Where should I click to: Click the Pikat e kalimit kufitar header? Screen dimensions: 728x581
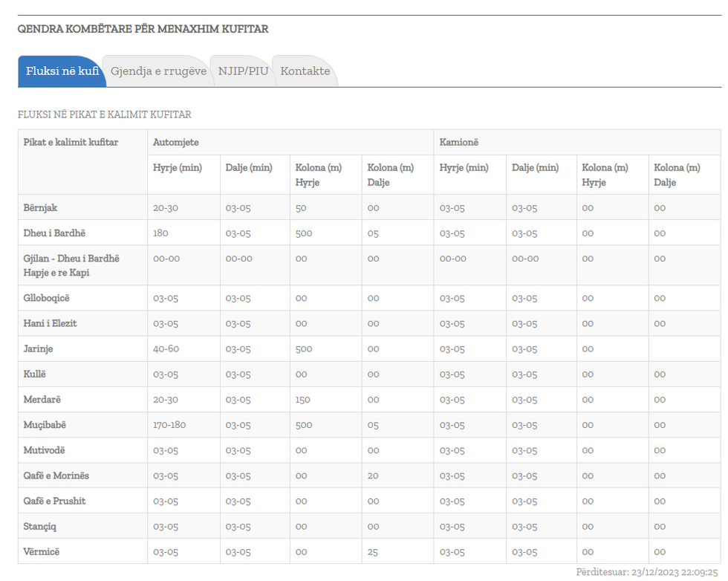click(71, 142)
